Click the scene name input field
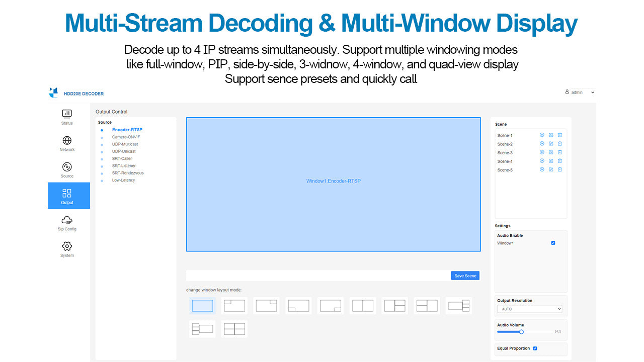Image resolution: width=644 pixels, height=362 pixels. click(x=318, y=276)
